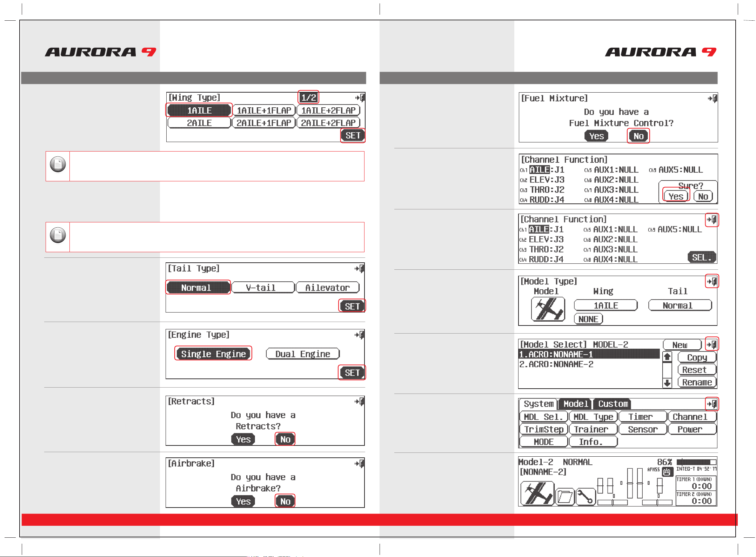Image resolution: width=756 pixels, height=557 pixels.
Task: Tap the exit icon on Model Type screen
Action: tap(712, 281)
